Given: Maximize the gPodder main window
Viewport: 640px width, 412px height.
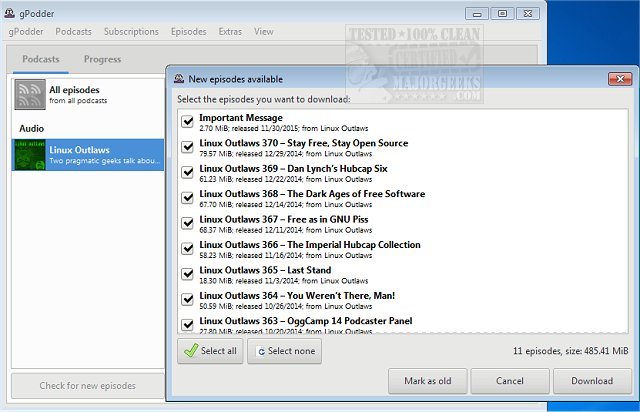Looking at the screenshot, I should [502, 13].
